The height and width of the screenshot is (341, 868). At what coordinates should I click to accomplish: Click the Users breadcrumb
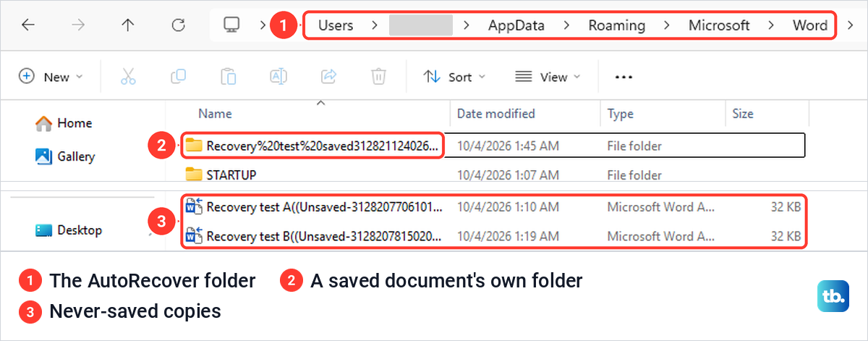(x=336, y=25)
